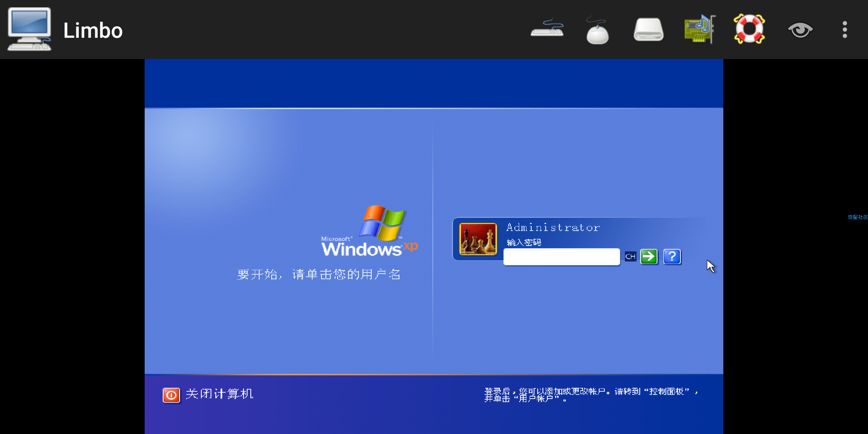This screenshot has width=868, height=434.
Task: Open the Limbo keyboard icon in toolbar
Action: click(547, 29)
